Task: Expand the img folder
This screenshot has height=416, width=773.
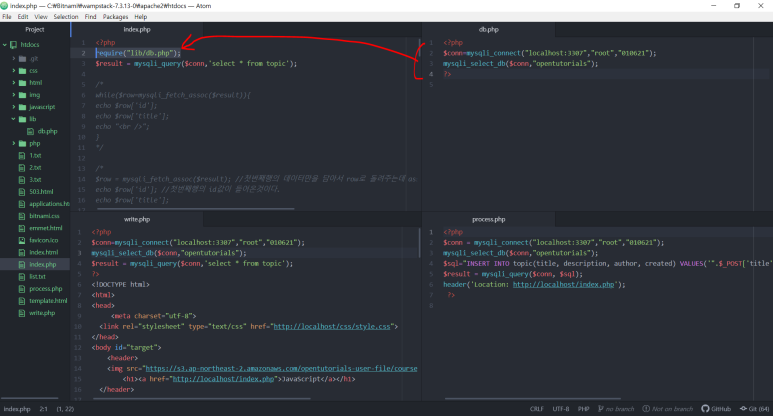Action: [x=14, y=95]
